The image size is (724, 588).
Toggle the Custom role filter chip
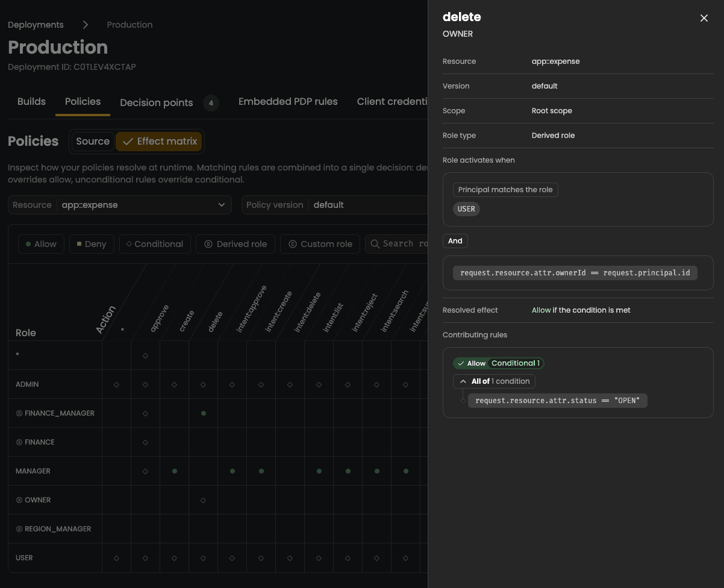(x=320, y=244)
